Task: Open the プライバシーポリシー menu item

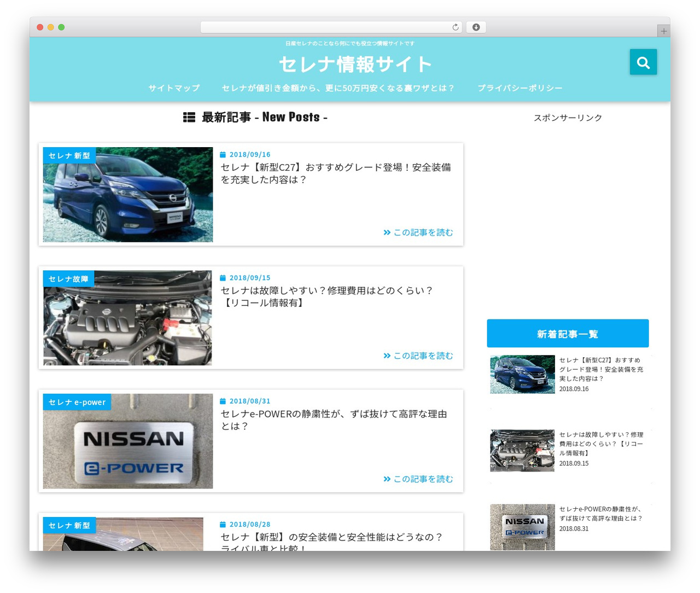Action: [x=520, y=88]
